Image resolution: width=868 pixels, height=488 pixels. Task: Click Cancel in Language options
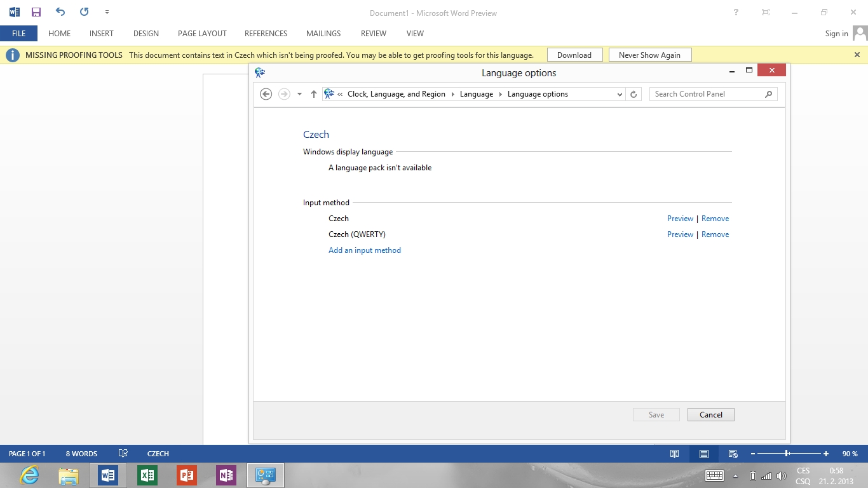click(711, 415)
